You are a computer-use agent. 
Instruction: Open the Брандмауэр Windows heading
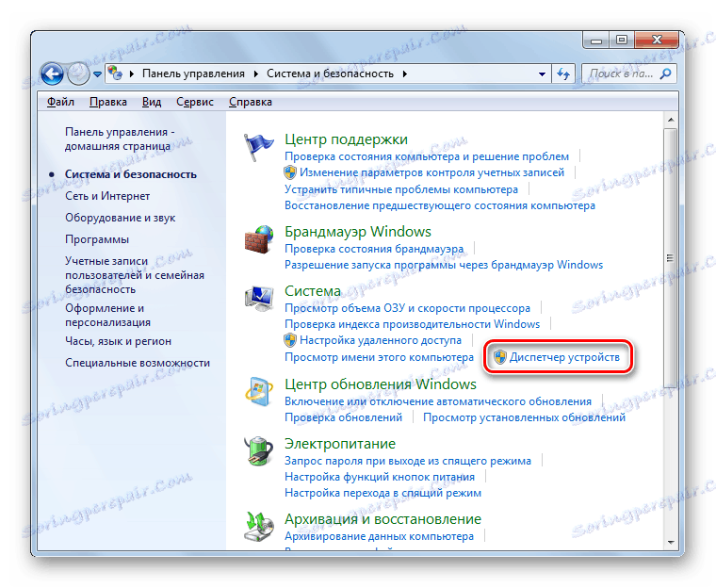358,232
